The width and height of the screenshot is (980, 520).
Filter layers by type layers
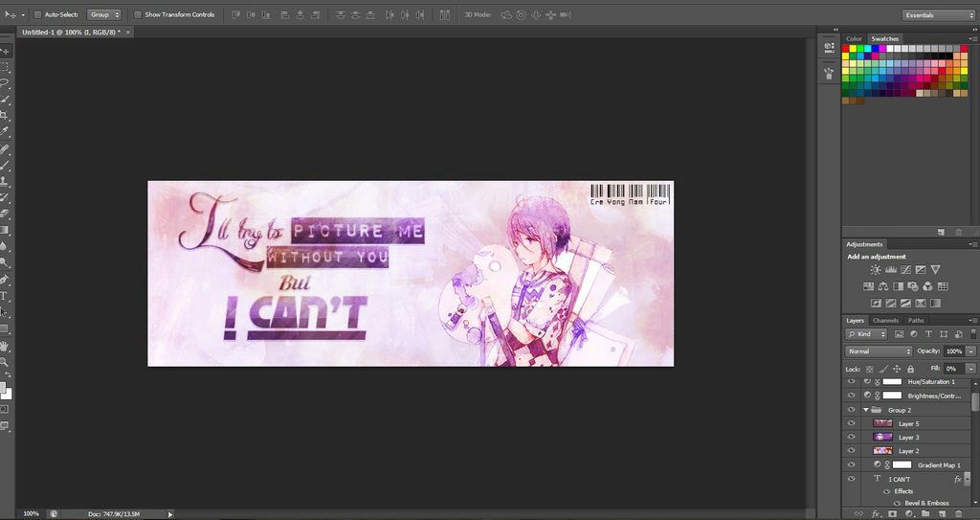[928, 334]
